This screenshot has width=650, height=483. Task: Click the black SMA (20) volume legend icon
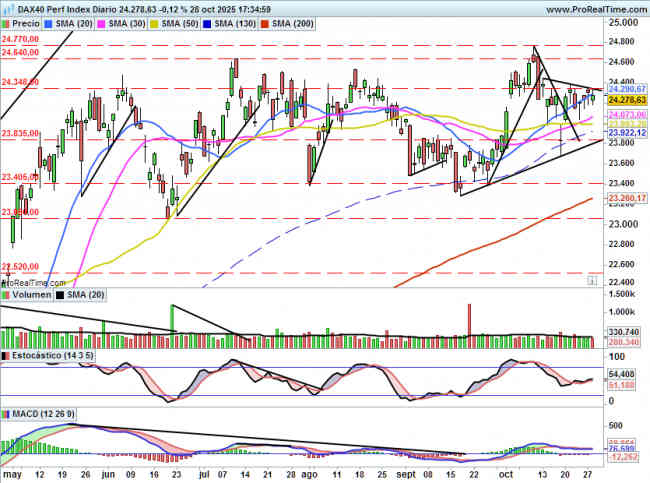click(61, 295)
